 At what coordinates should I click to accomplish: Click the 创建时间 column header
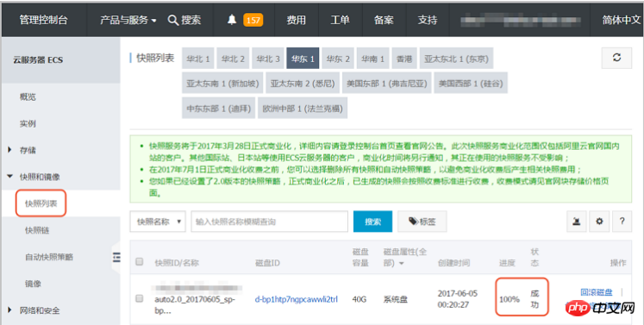pyautogui.click(x=453, y=263)
